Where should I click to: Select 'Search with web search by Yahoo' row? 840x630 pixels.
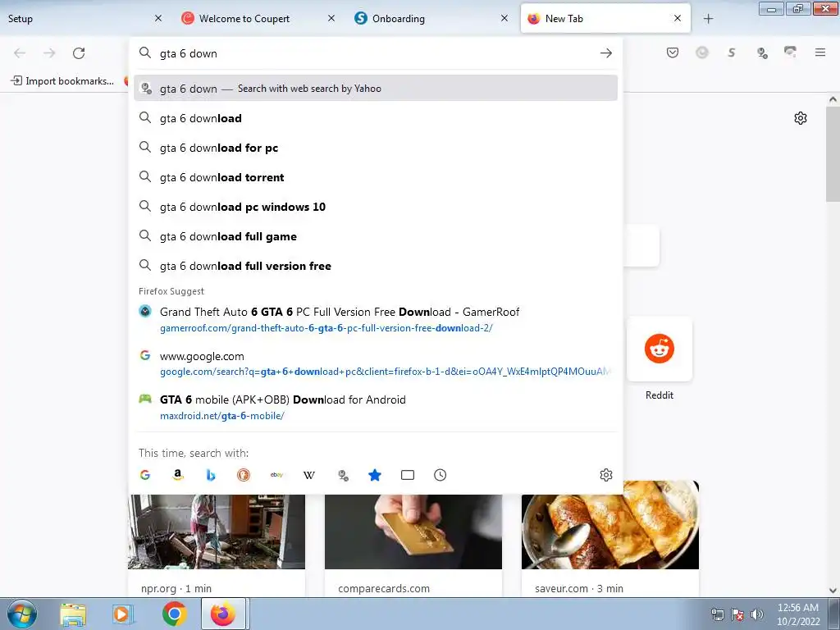click(376, 88)
